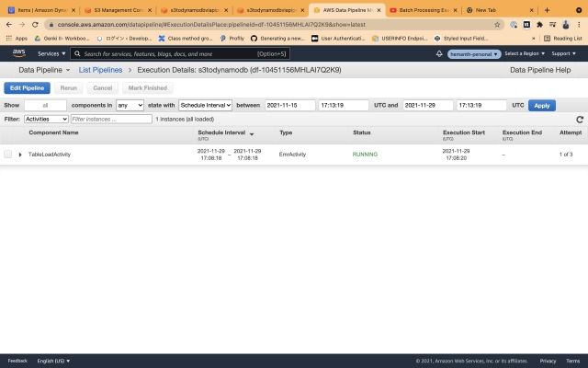The image size is (588, 368).
Task: Open the Class method bookmark
Action: pyautogui.click(x=186, y=39)
